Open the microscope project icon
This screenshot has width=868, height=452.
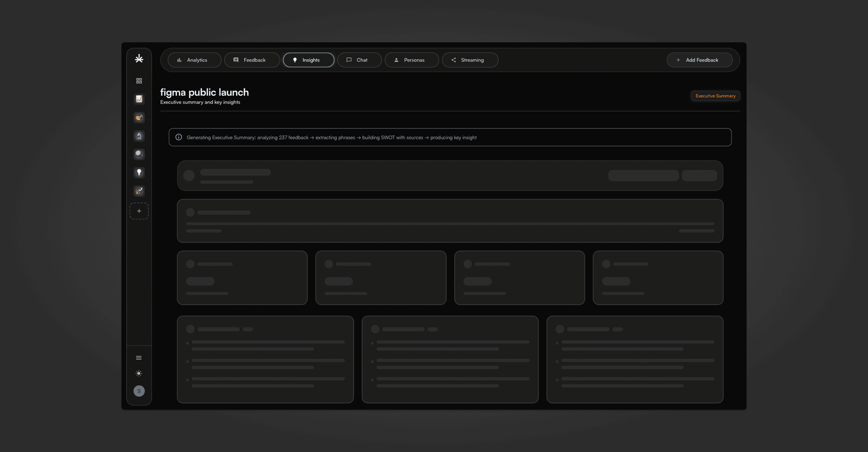coord(139,136)
